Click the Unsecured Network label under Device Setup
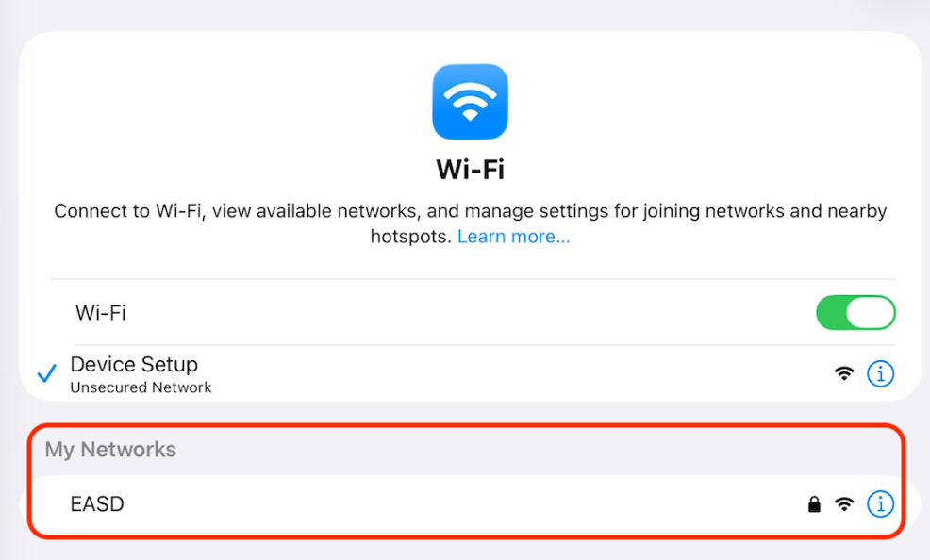The height and width of the screenshot is (560, 930). pos(140,387)
